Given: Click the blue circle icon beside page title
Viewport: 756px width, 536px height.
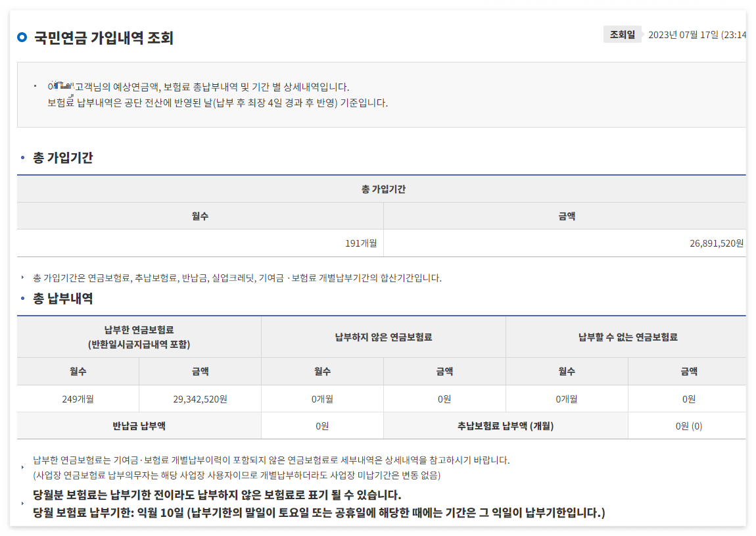Looking at the screenshot, I should (22, 37).
